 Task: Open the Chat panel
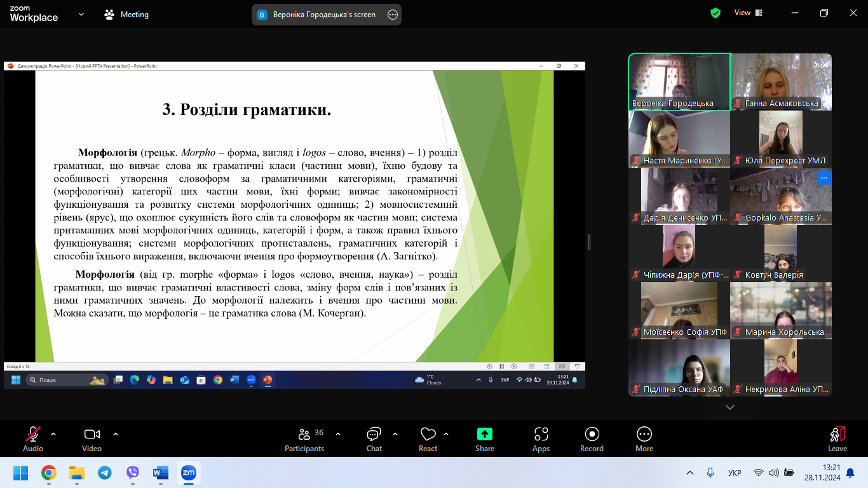pyautogui.click(x=374, y=439)
